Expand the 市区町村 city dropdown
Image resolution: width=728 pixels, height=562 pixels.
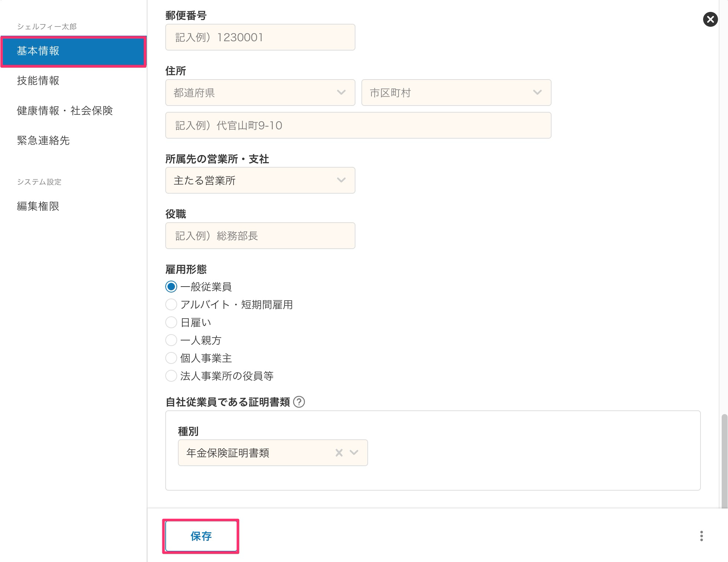[x=456, y=93]
